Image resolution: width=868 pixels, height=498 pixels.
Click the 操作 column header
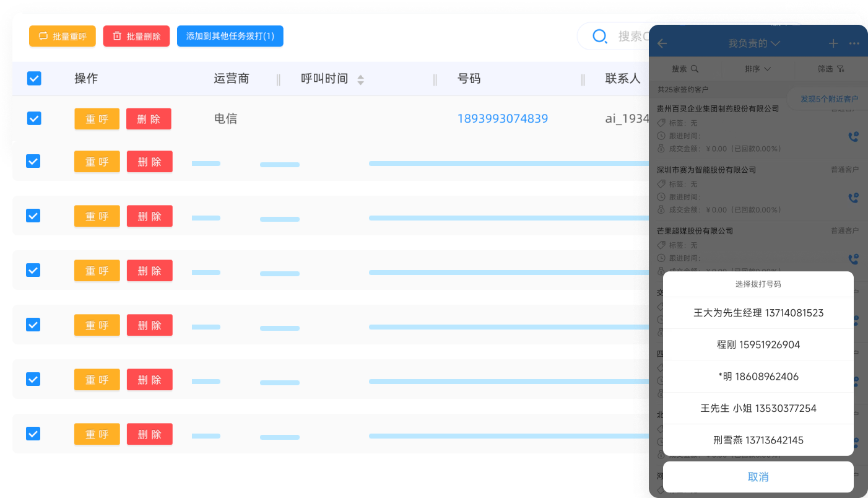[x=86, y=79]
